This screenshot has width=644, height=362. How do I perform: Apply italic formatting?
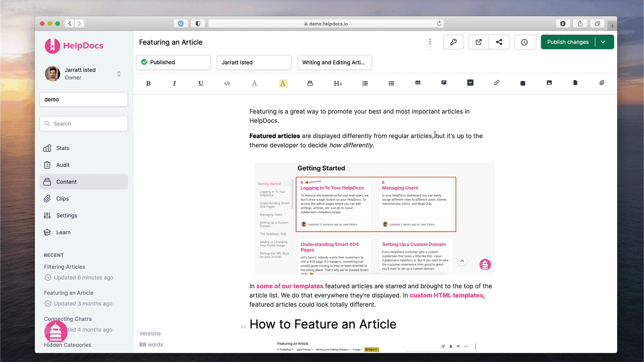174,83
